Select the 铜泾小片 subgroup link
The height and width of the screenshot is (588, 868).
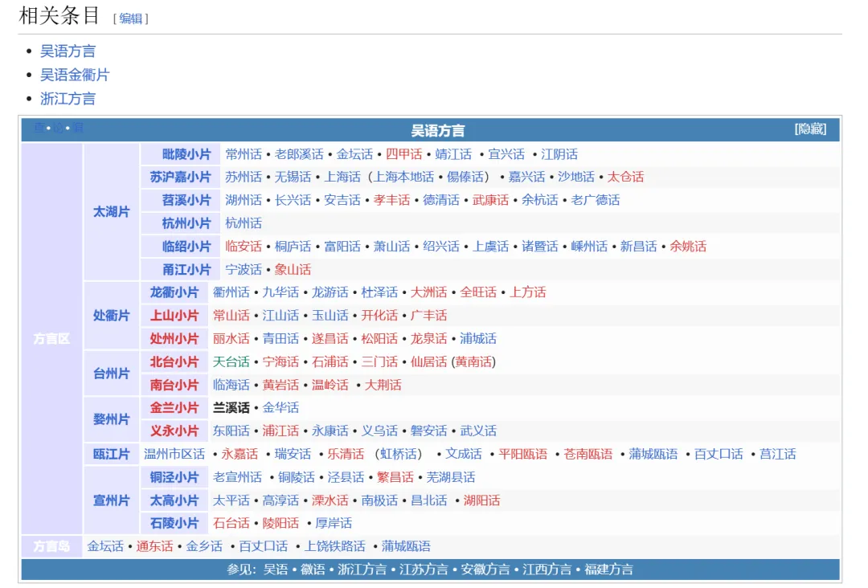pos(174,477)
